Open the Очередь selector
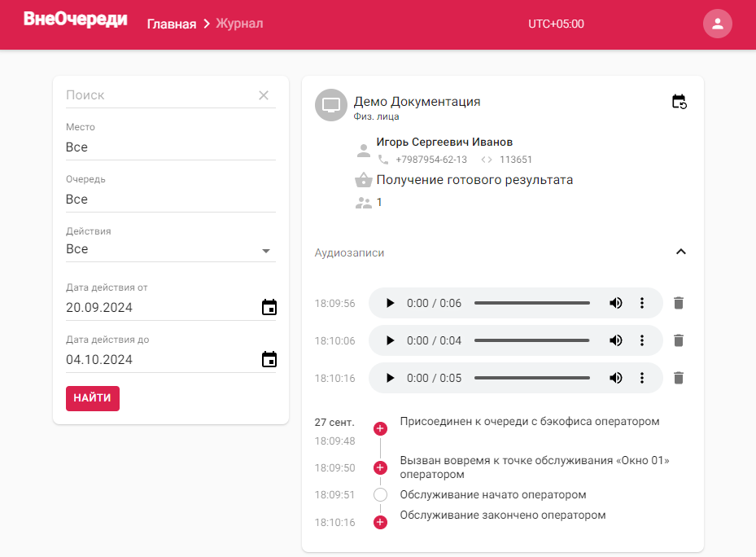Viewport: 756px width, 557px height. pos(171,200)
